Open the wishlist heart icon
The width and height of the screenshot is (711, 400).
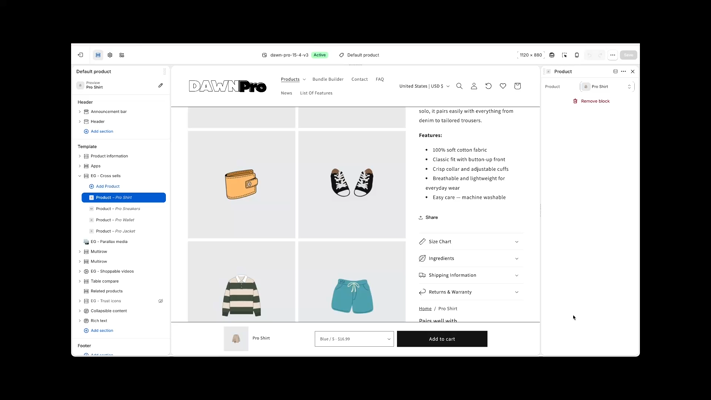(503, 86)
